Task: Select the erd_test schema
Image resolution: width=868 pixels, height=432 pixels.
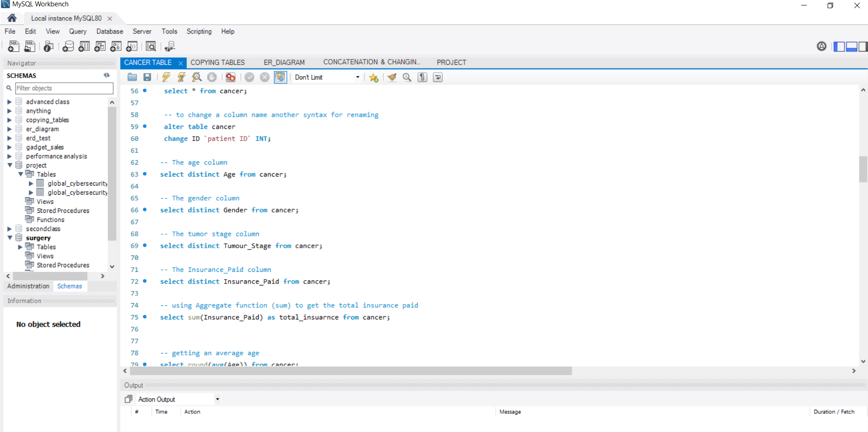Action: coord(38,138)
